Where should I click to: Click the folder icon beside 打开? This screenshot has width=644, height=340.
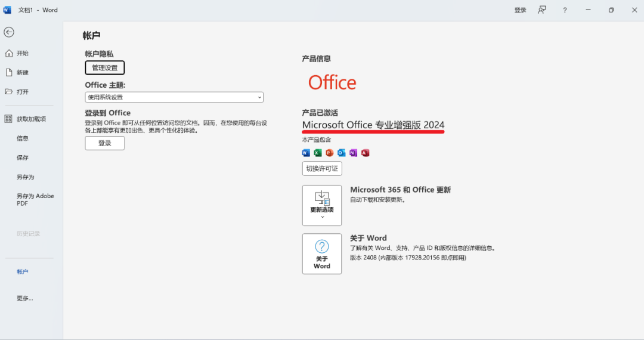(8, 92)
